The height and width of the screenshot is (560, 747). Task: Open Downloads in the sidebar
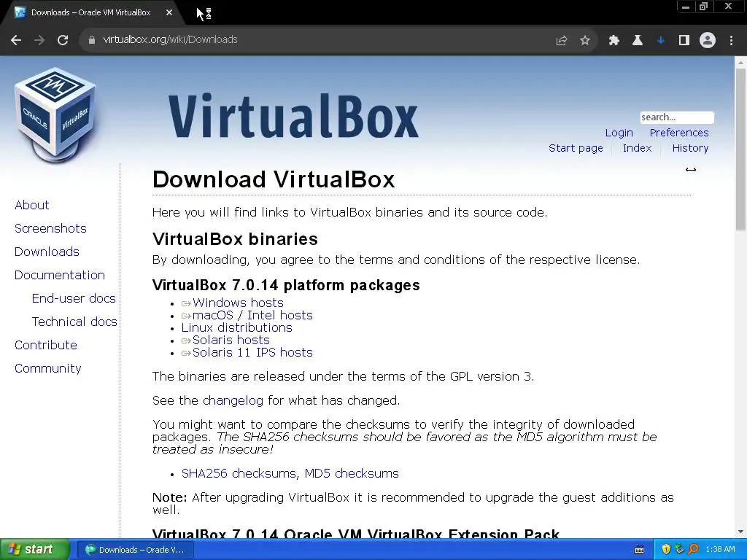click(47, 252)
